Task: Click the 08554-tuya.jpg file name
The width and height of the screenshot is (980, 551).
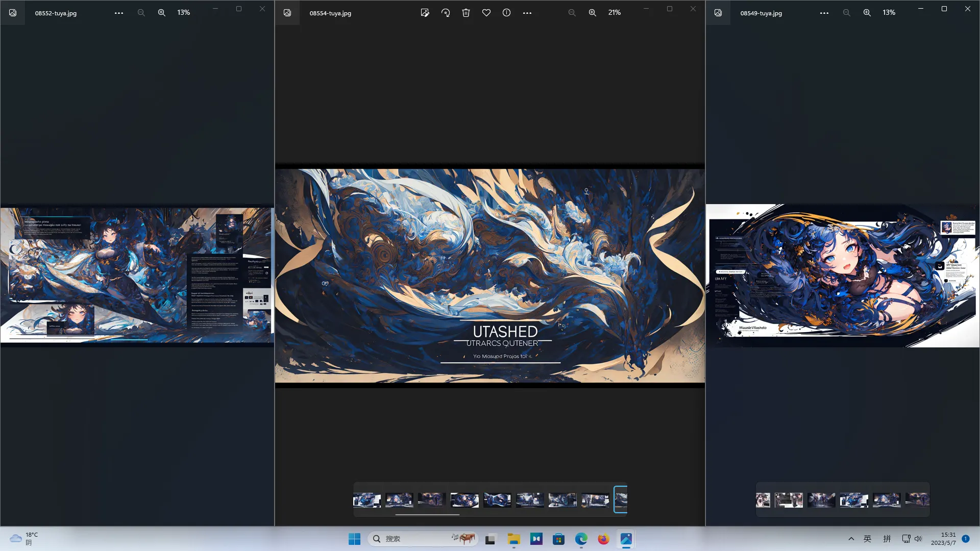Action: 330,13
